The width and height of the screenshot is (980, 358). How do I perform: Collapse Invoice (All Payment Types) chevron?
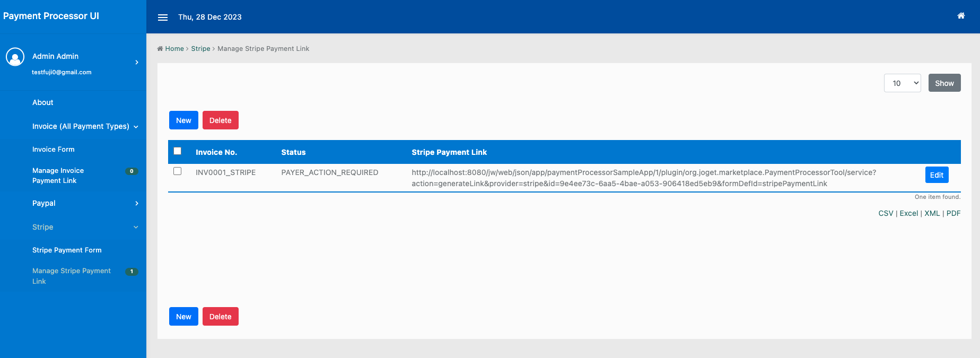point(136,127)
